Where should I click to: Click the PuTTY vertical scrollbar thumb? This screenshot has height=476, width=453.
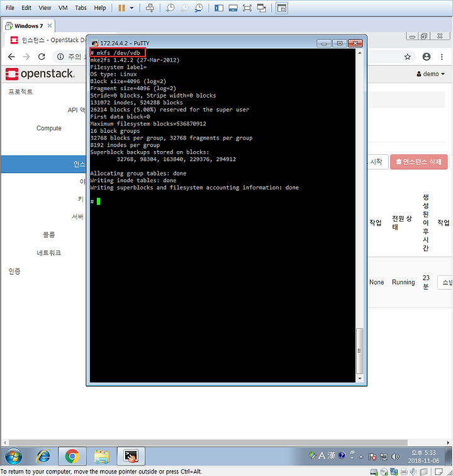coord(359,351)
